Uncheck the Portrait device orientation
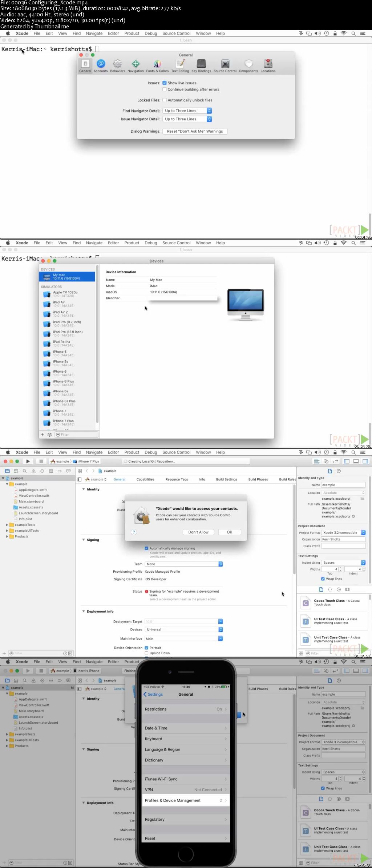The width and height of the screenshot is (372, 868). click(x=146, y=648)
